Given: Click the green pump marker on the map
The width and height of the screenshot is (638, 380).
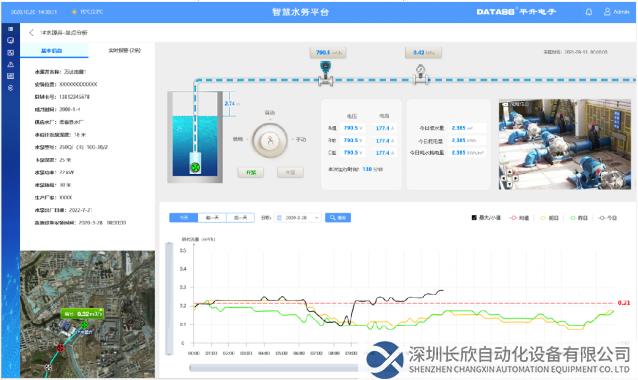Looking at the screenshot, I should click(x=84, y=325).
